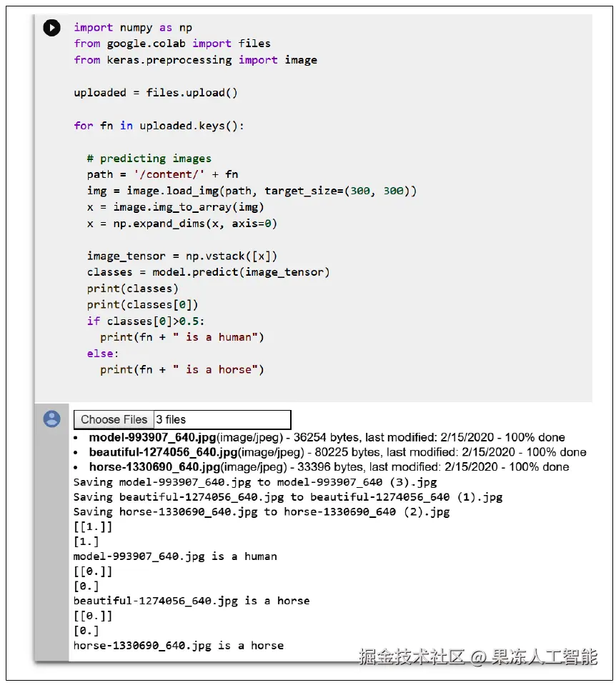The height and width of the screenshot is (685, 616).
Task: Click the 'import numpy as np' code line
Action: (133, 28)
